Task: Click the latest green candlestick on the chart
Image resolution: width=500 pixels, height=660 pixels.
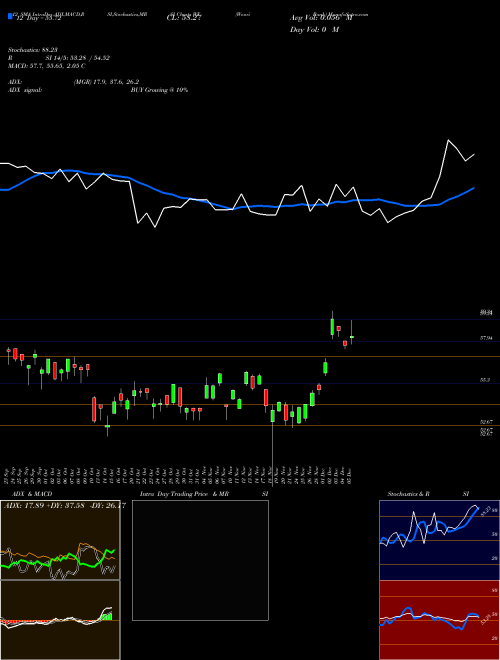Action: coord(352,337)
